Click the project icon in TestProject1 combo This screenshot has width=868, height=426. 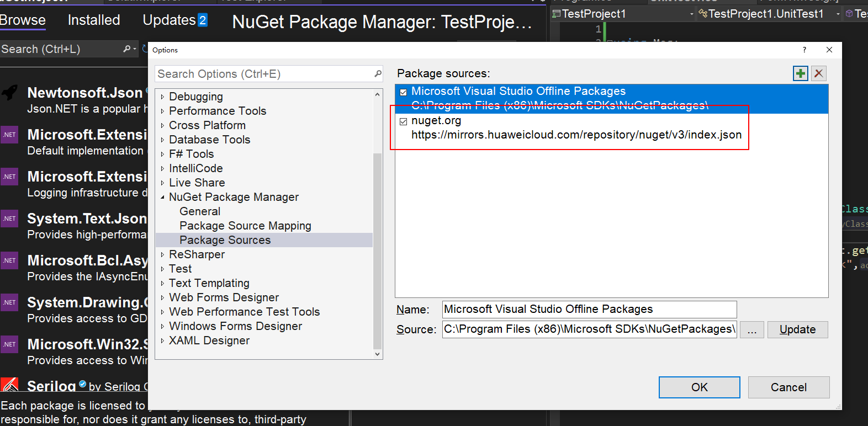click(557, 14)
